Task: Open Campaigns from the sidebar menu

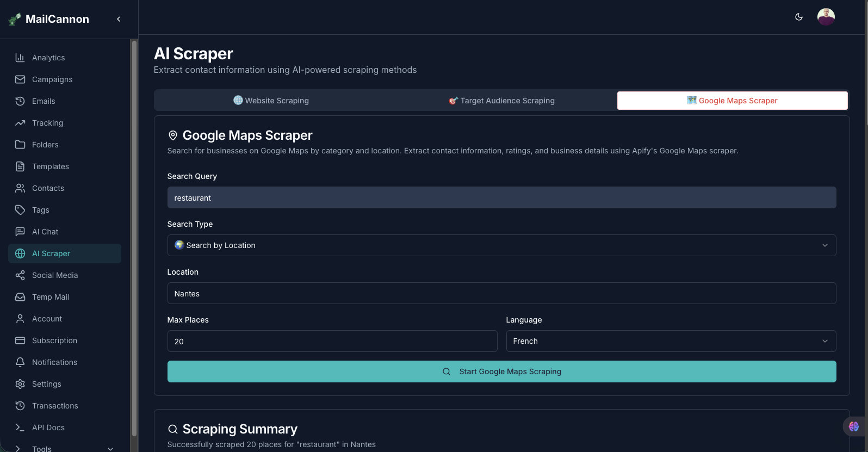Action: 65,79
